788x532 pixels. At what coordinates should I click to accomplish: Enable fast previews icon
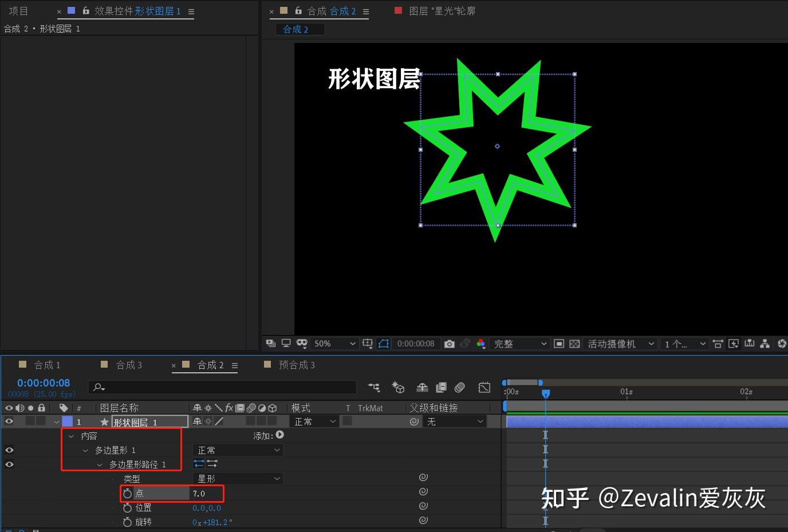[x=734, y=344]
